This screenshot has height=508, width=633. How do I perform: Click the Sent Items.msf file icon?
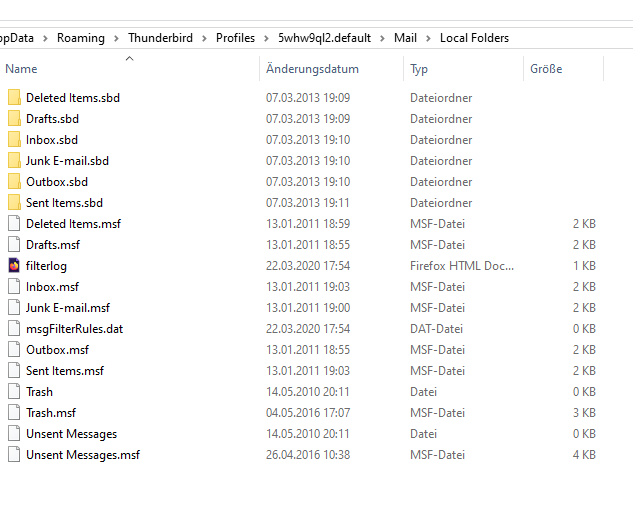14,371
